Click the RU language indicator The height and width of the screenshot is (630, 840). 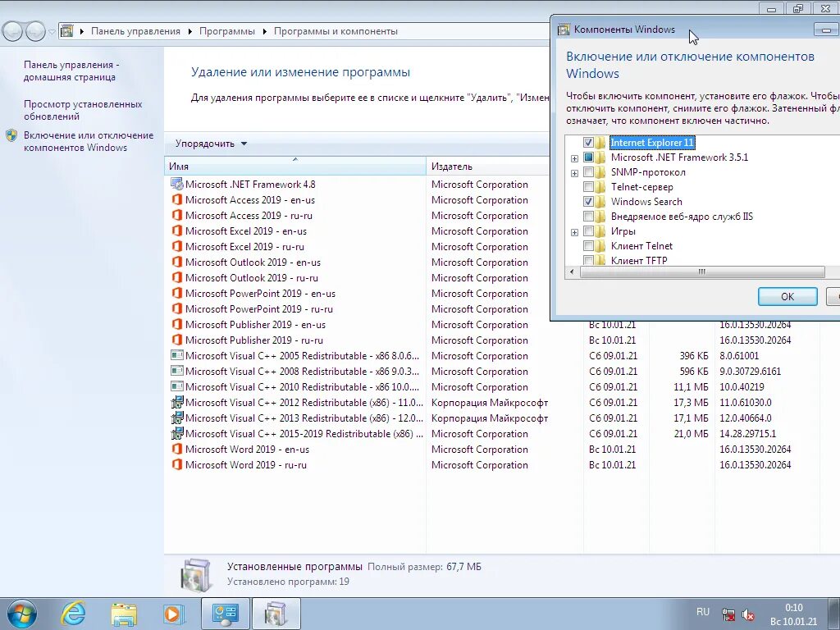[x=703, y=612]
